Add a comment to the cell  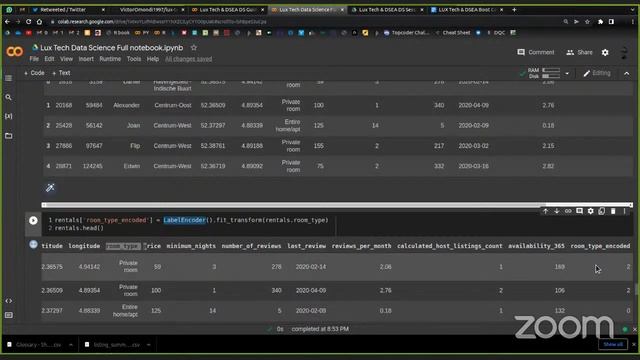[579, 211]
